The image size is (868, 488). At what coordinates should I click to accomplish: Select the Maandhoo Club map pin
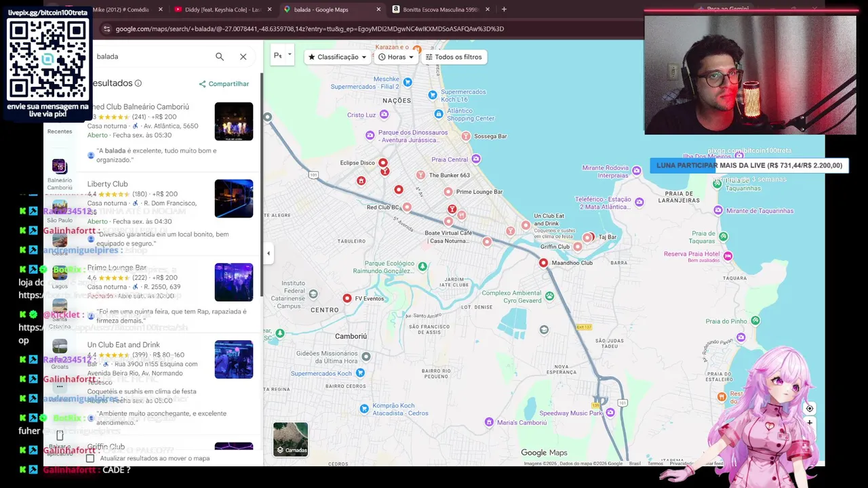[x=544, y=263]
